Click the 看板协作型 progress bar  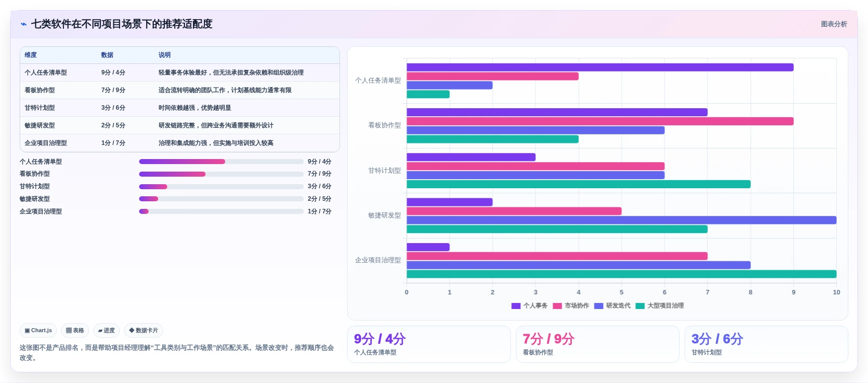pos(221,174)
